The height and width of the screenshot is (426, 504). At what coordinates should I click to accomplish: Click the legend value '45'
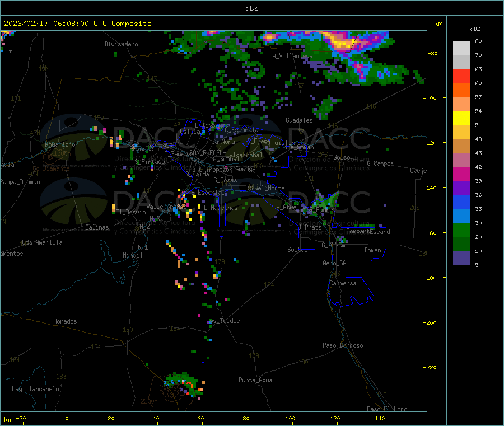[478, 153]
